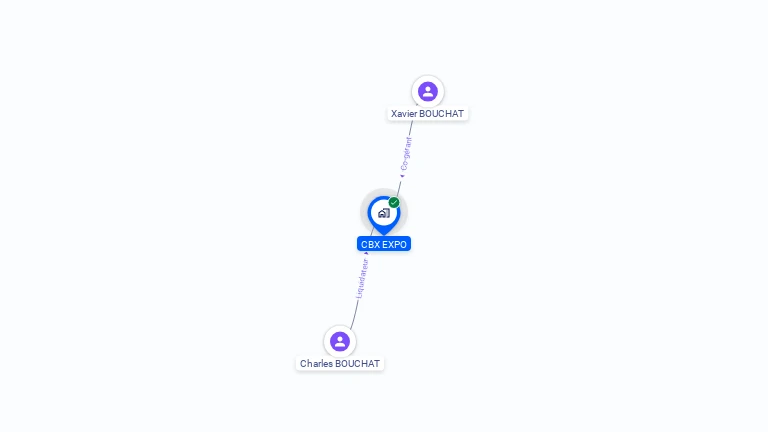768x432 pixels.
Task: Click the edge between Xavier's label and Co-gérant
Action: pos(410,128)
